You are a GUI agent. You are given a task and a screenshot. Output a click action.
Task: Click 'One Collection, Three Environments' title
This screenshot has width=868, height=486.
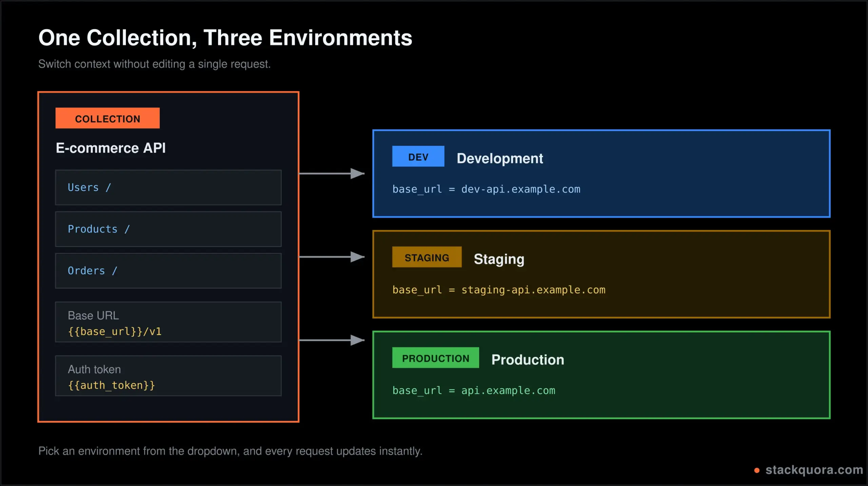[x=225, y=38]
